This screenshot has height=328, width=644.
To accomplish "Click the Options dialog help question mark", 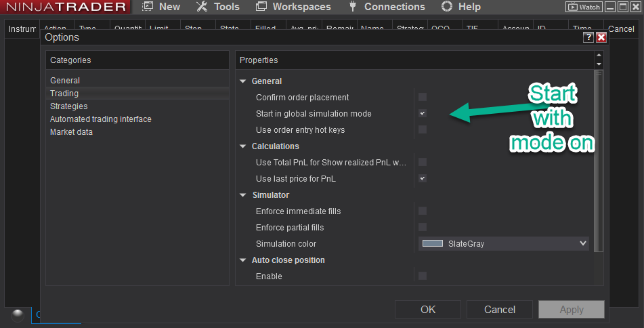I will click(588, 38).
